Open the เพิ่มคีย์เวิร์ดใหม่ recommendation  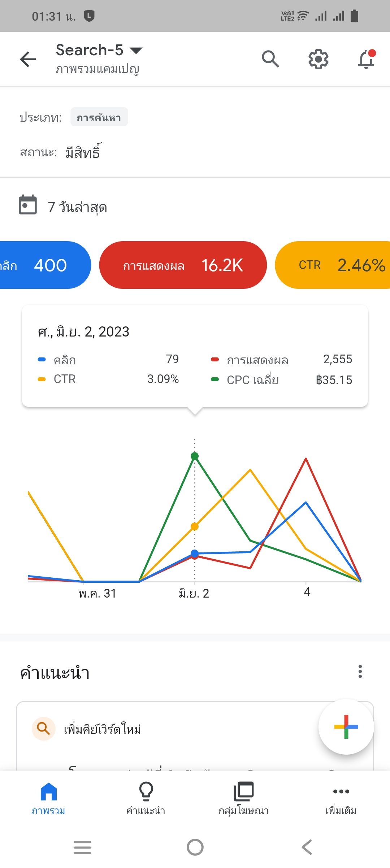tap(102, 729)
